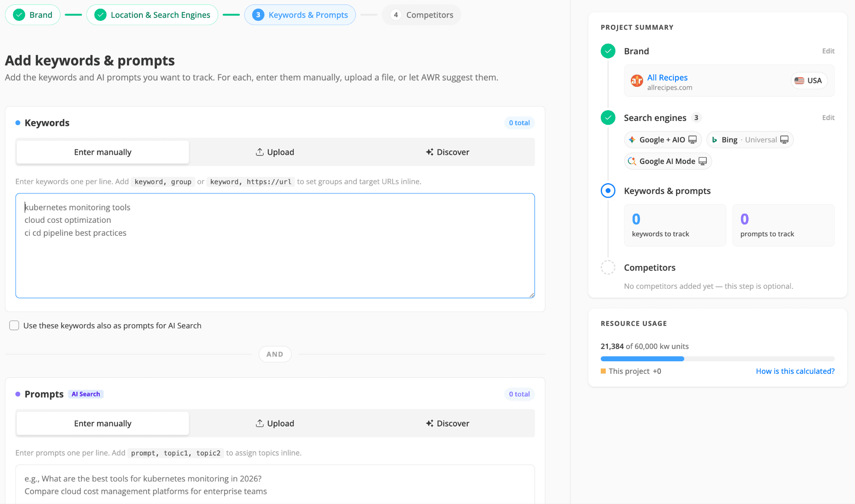Image resolution: width=855 pixels, height=504 pixels.
Task: Click the 'keyword, group' code hint
Action: point(163,181)
